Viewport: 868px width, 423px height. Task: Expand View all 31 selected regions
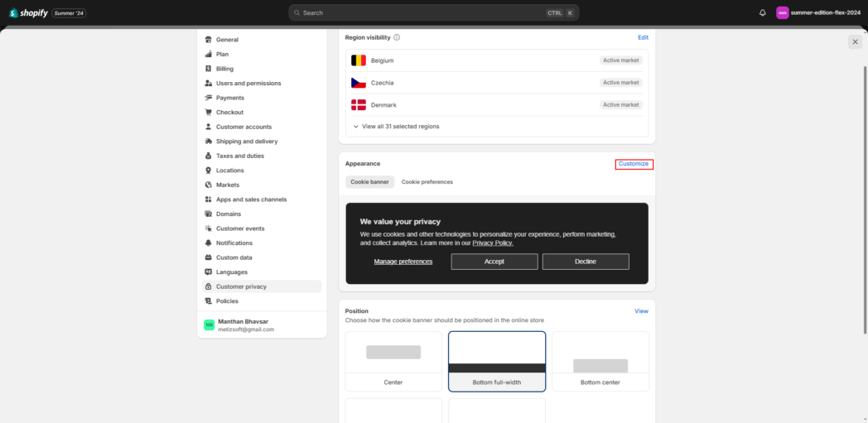(x=396, y=127)
